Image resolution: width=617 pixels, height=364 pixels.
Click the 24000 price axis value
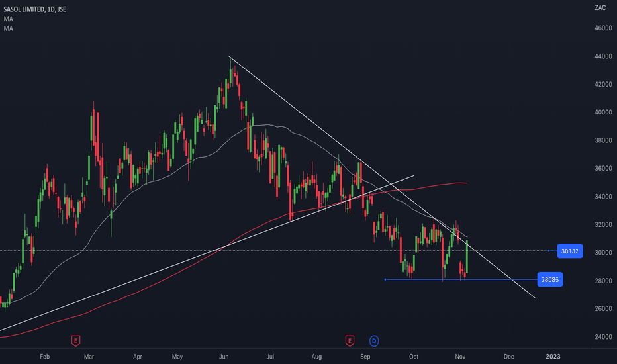[603, 337]
